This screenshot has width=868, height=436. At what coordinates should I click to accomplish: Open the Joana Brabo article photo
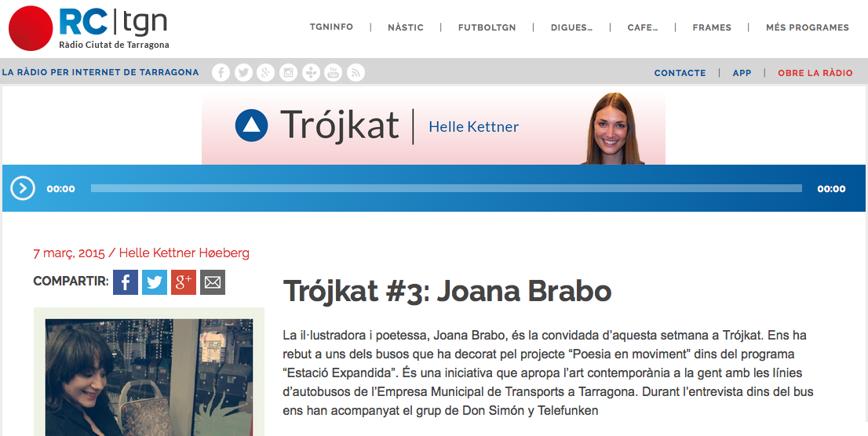tap(149, 376)
